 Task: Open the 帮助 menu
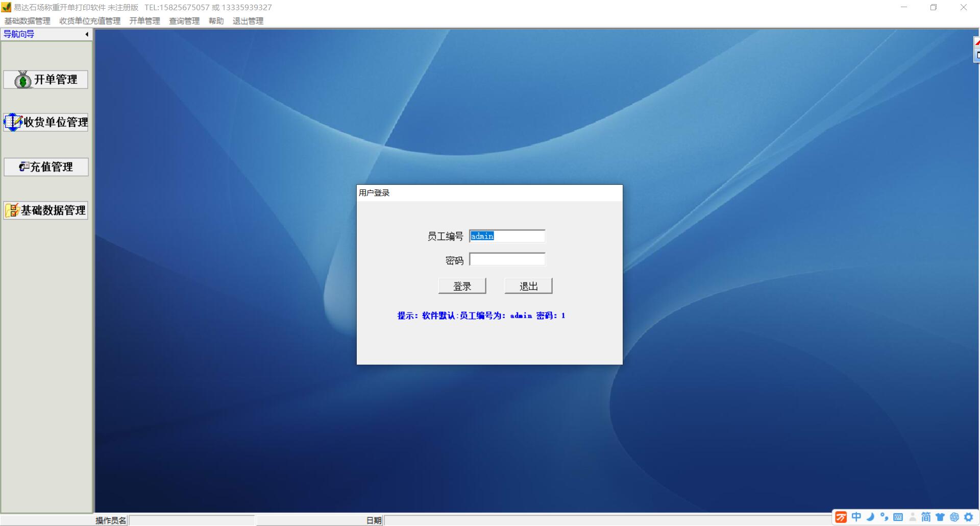pos(216,21)
